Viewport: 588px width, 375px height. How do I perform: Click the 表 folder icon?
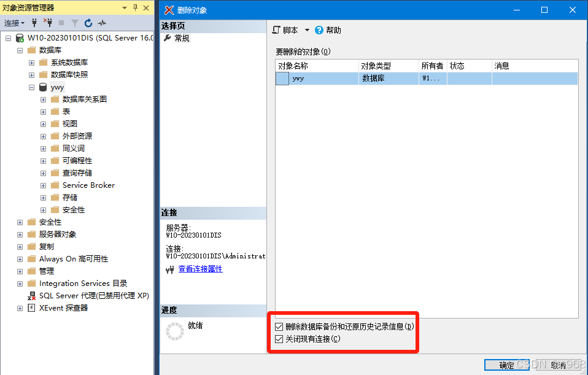pos(55,111)
